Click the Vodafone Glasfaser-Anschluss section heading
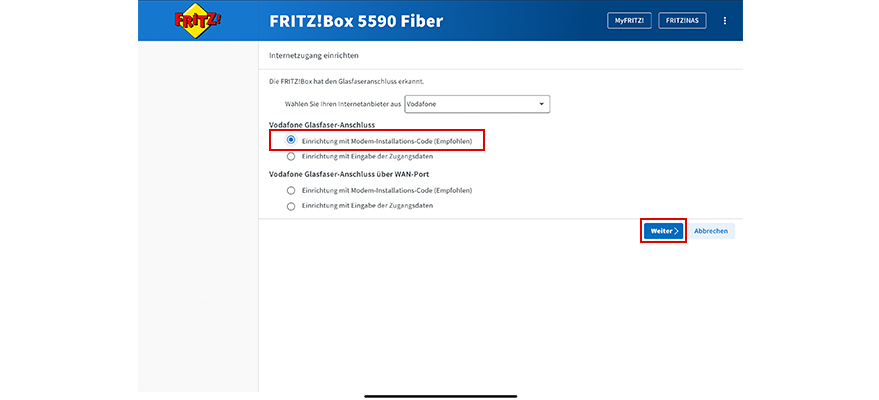Viewport: 879px width, 400px height. (x=323, y=124)
